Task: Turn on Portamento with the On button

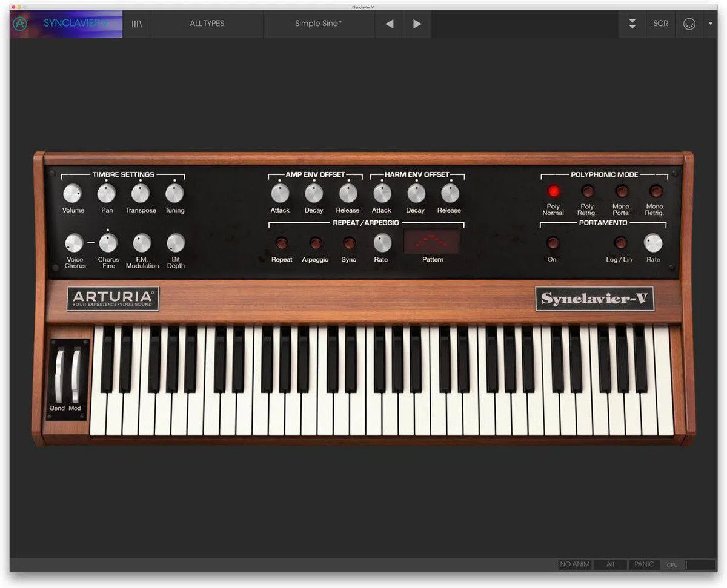Action: (x=553, y=244)
